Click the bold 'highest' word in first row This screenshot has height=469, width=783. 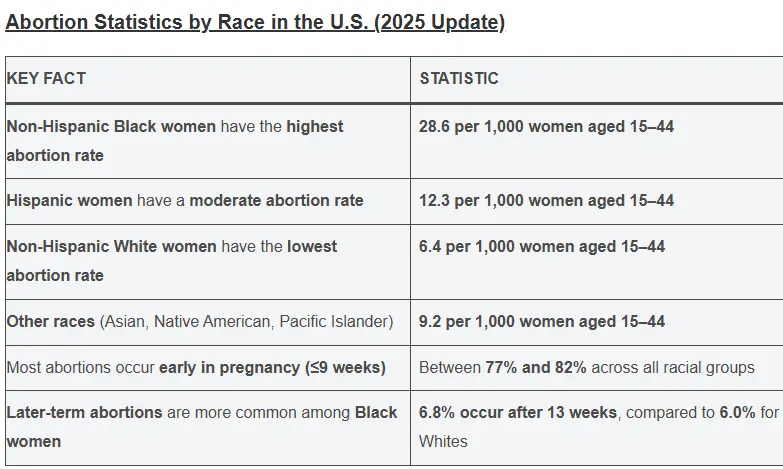tap(314, 127)
